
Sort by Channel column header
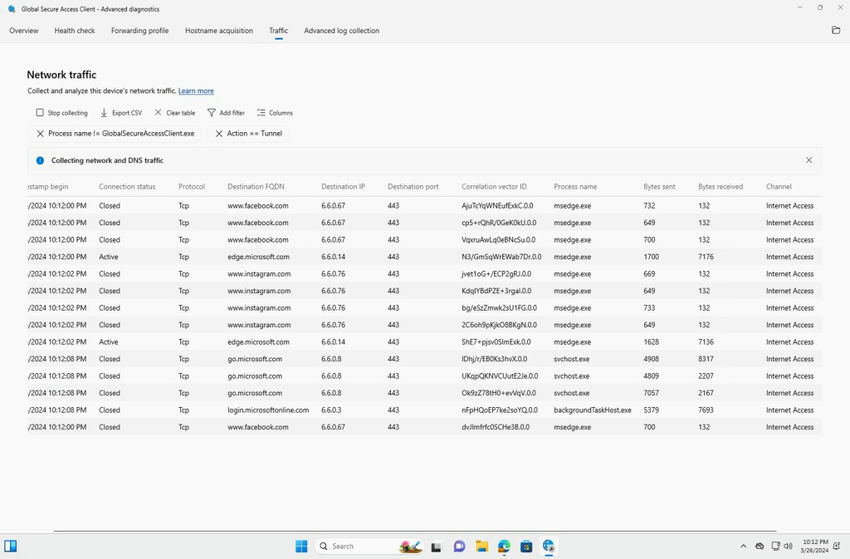(778, 187)
